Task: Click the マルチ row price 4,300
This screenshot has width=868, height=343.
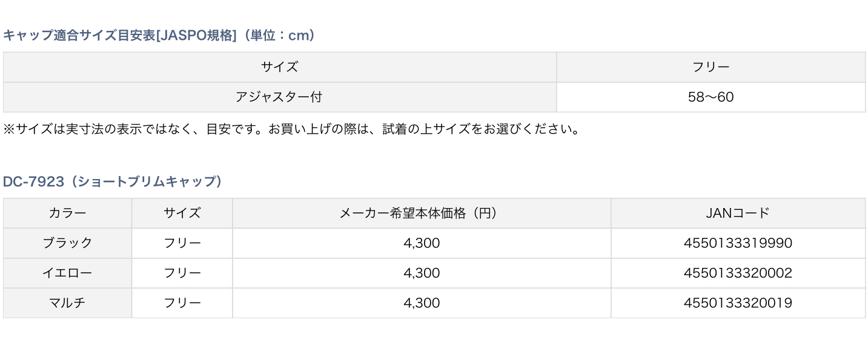Action: 421,303
